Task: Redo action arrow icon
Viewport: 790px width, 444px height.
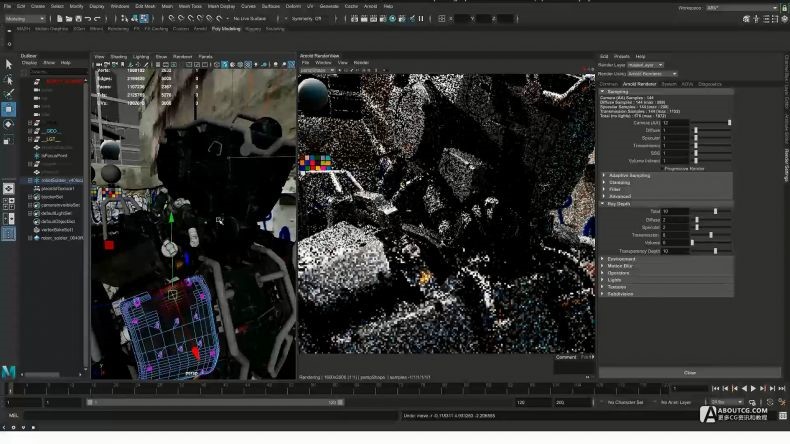Action: coord(98,19)
